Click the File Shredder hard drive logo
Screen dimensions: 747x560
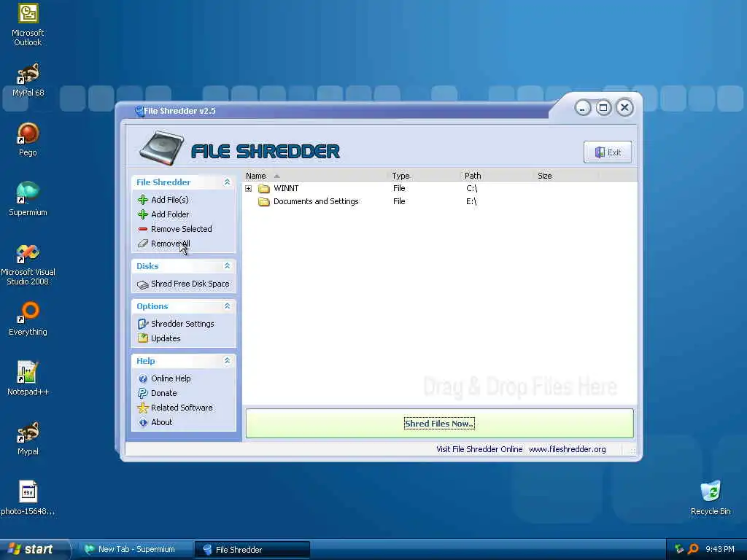coord(161,149)
